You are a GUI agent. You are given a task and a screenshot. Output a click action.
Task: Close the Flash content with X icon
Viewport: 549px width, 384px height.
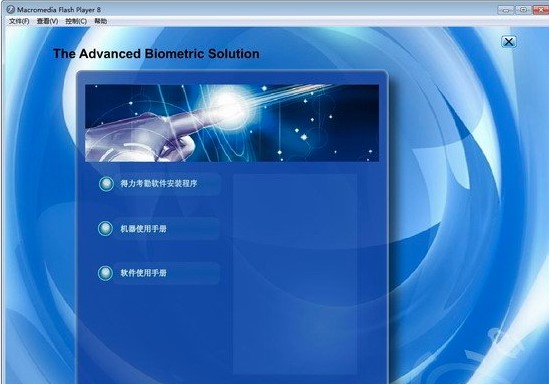coord(508,42)
